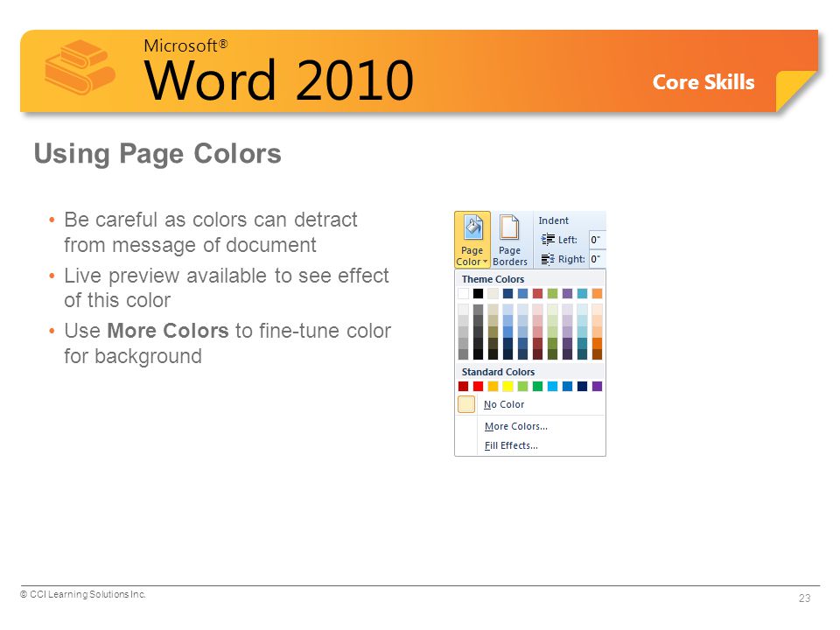This screenshot has width=840, height=630.
Task: Choose bright red in Standard Colors
Action: click(479, 386)
